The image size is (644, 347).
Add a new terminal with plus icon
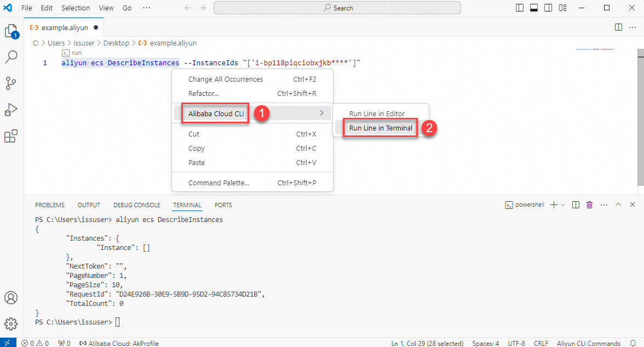[x=554, y=205]
